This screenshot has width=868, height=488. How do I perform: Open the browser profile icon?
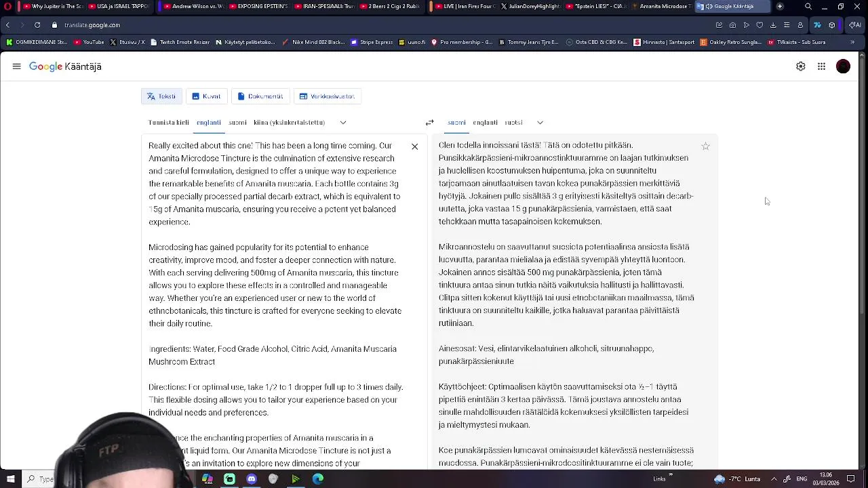[800, 25]
